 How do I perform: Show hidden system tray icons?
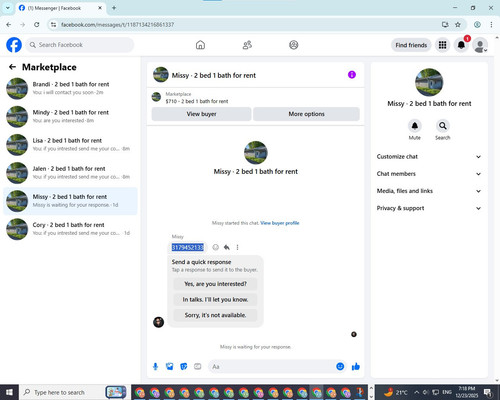pyautogui.click(x=417, y=392)
